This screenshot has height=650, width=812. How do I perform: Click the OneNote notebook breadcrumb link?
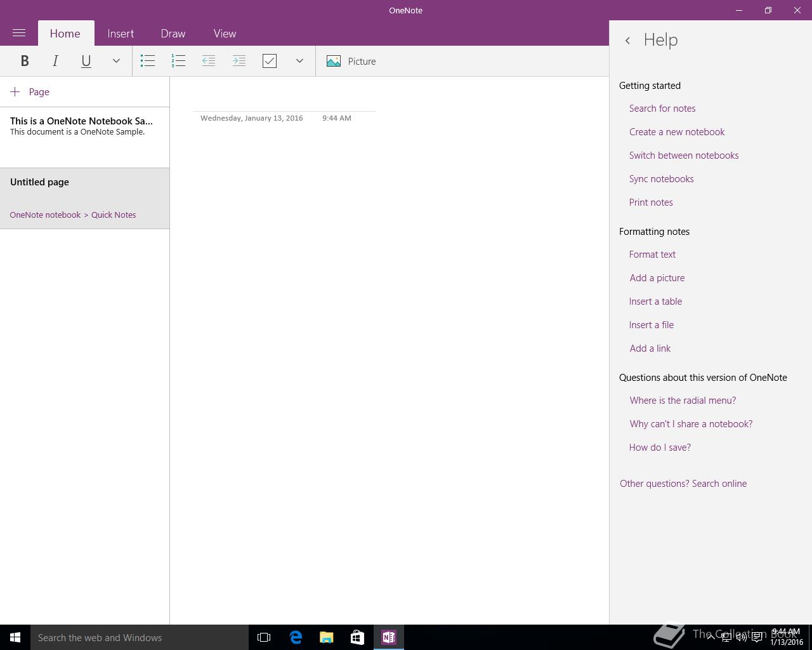(x=45, y=215)
